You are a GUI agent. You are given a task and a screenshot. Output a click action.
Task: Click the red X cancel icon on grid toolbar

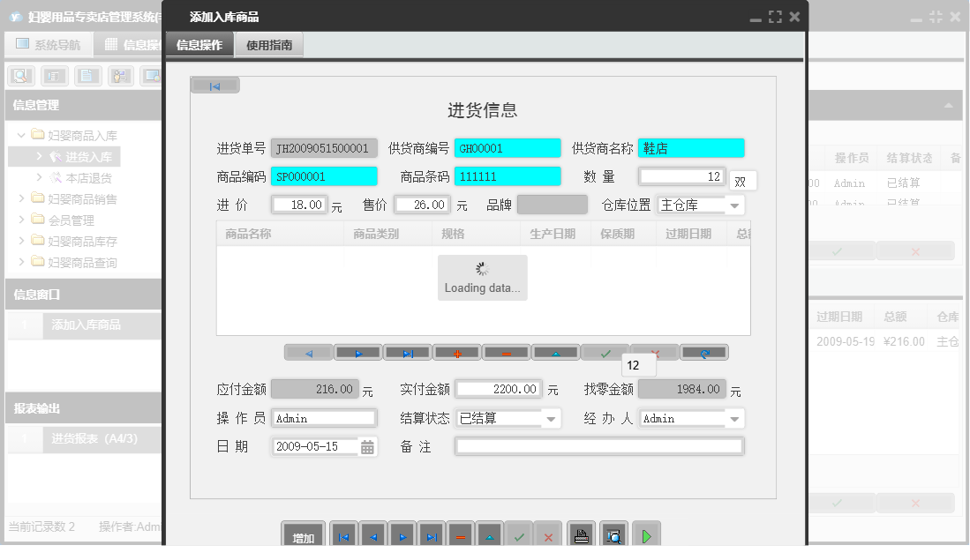655,352
